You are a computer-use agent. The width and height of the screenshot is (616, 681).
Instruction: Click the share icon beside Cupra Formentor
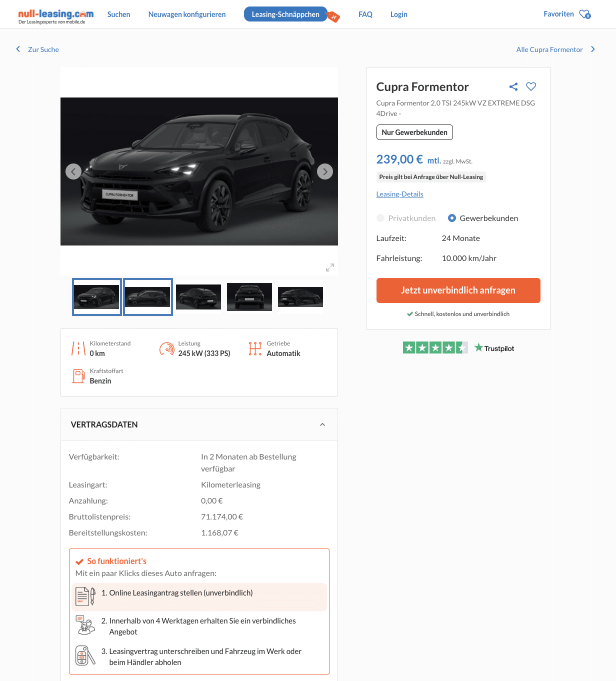(x=513, y=87)
